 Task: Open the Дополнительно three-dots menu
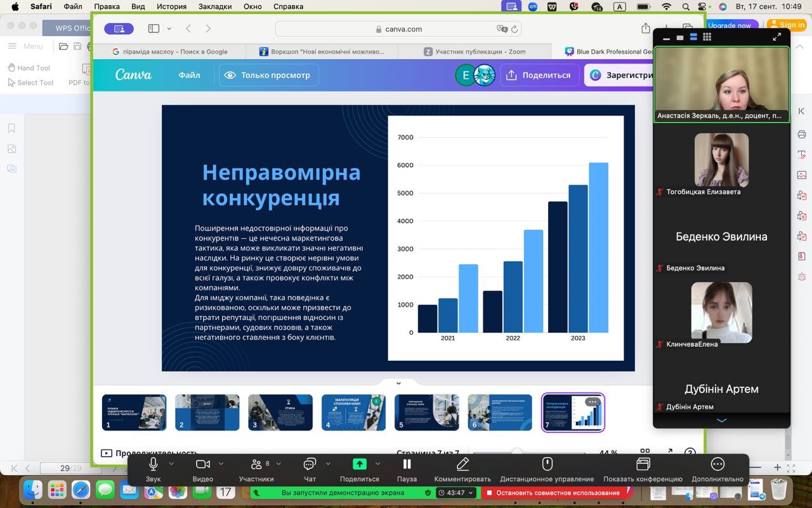point(717,464)
